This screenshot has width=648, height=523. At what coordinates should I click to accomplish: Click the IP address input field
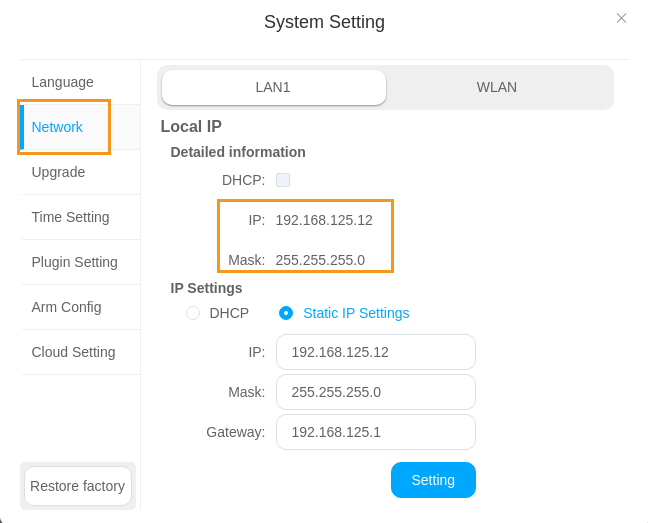375,352
